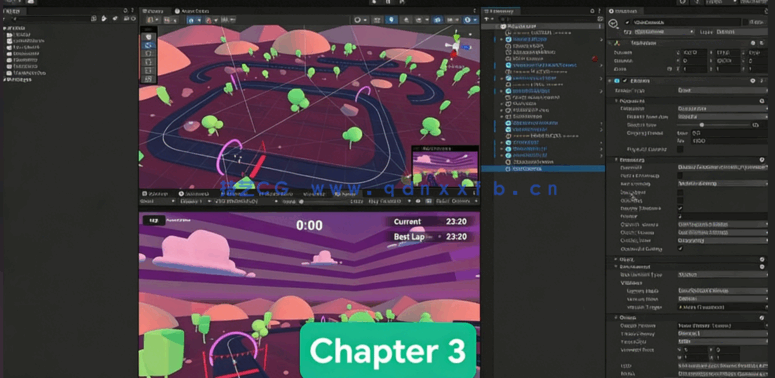Open Hierarchy create plus dropdown
Screen dimensions: 775x378
[x=489, y=19]
